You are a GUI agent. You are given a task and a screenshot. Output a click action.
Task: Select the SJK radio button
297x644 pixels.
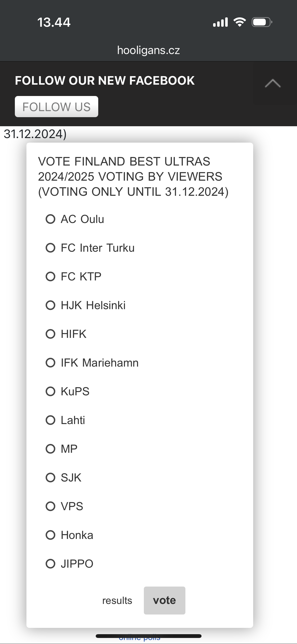click(50, 477)
